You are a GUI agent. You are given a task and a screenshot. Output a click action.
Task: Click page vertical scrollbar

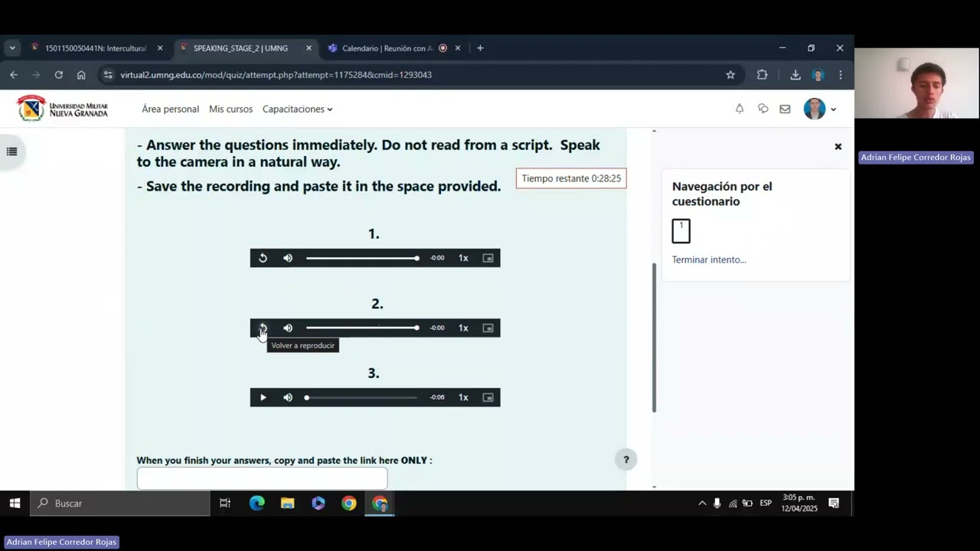654,337
